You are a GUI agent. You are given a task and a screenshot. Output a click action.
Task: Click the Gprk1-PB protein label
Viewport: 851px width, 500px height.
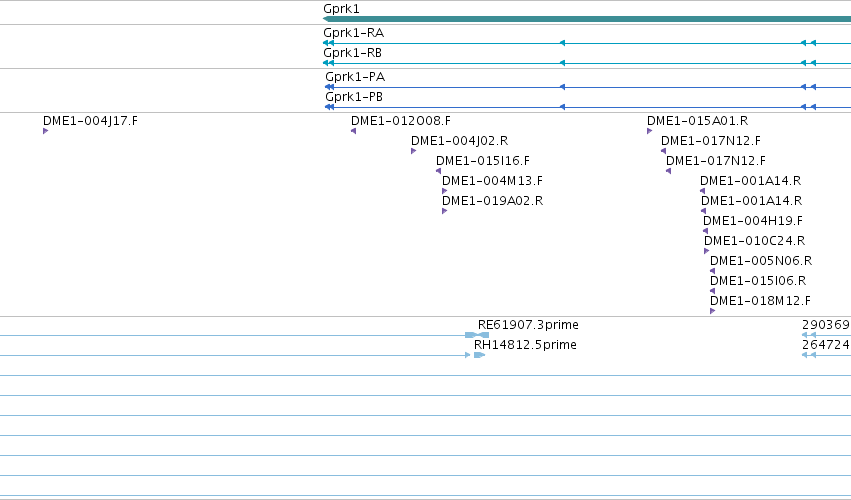(x=354, y=97)
